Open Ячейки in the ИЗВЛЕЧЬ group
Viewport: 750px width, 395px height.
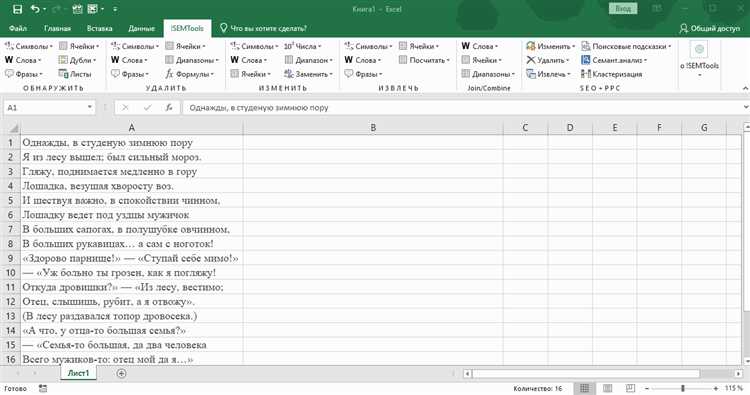[419, 46]
